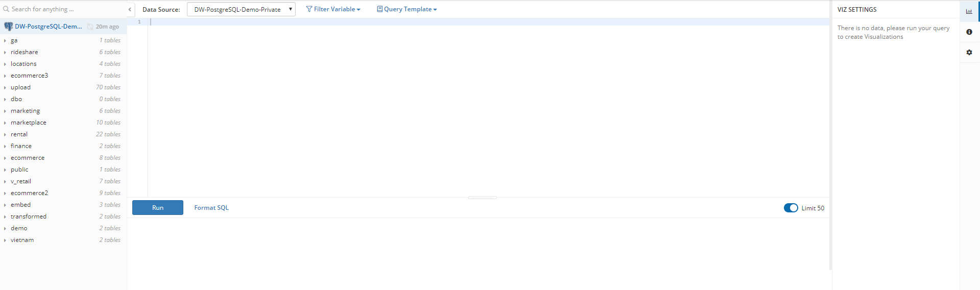Run the SQL query
Screen dimensions: 980x290
[157, 208]
